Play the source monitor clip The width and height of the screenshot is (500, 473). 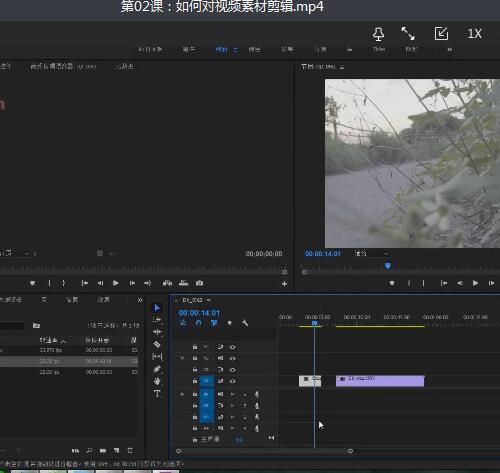[116, 283]
